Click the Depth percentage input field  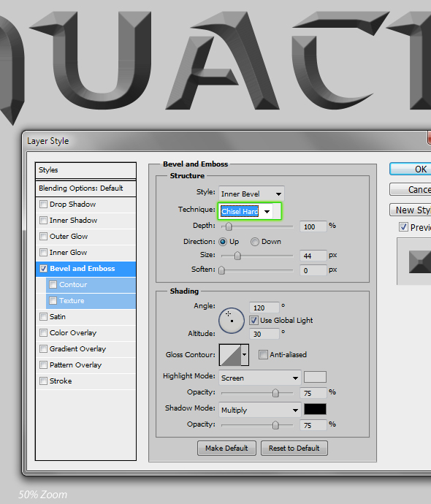(313, 226)
